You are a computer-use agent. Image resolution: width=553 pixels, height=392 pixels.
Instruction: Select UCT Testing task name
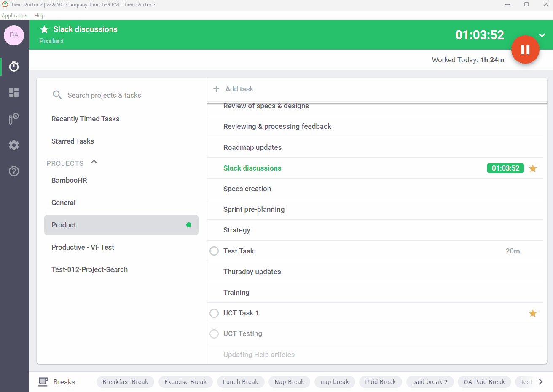click(x=243, y=333)
